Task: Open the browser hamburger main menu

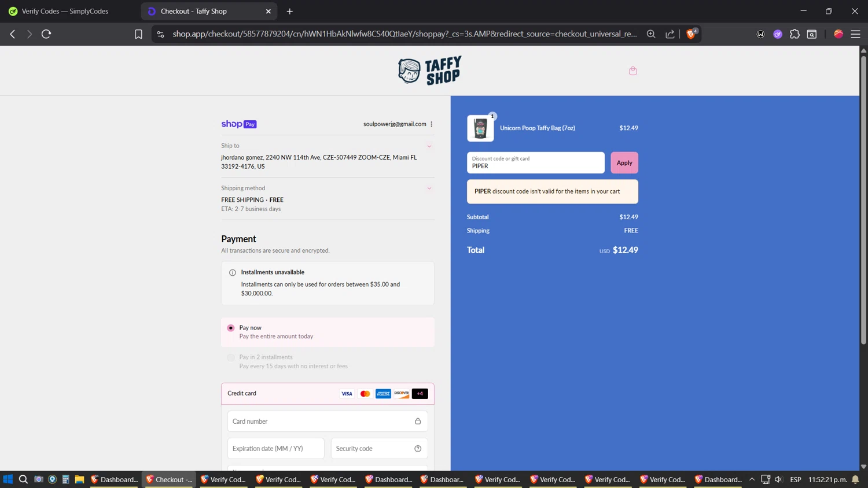Action: (855, 34)
